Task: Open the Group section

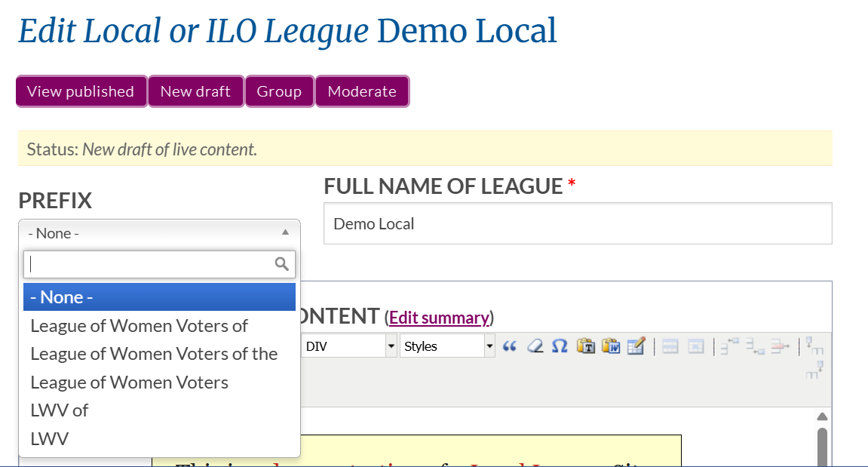Action: point(279,91)
